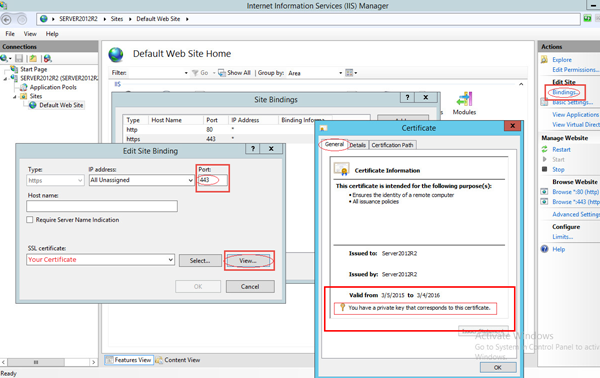600x378 pixels.
Task: Click the Stop website icon
Action: [545, 169]
